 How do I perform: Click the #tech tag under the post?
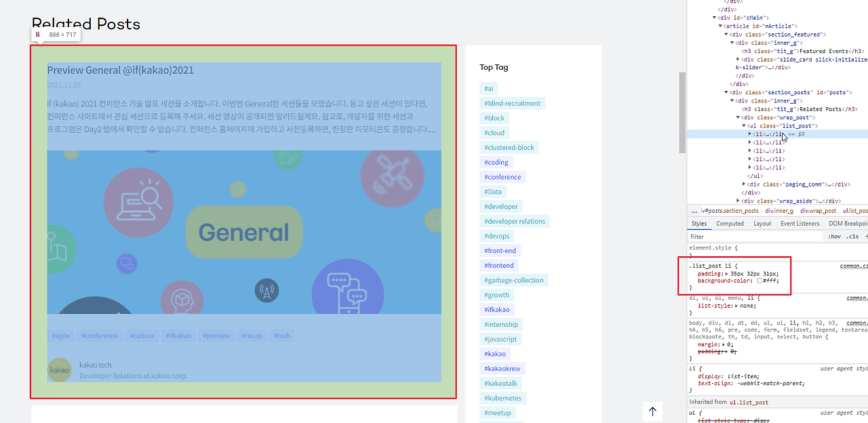coord(282,336)
